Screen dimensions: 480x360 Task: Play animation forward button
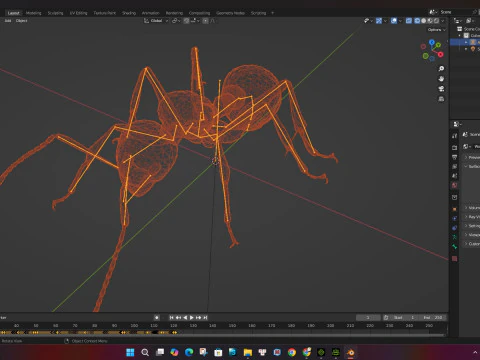pos(192,318)
